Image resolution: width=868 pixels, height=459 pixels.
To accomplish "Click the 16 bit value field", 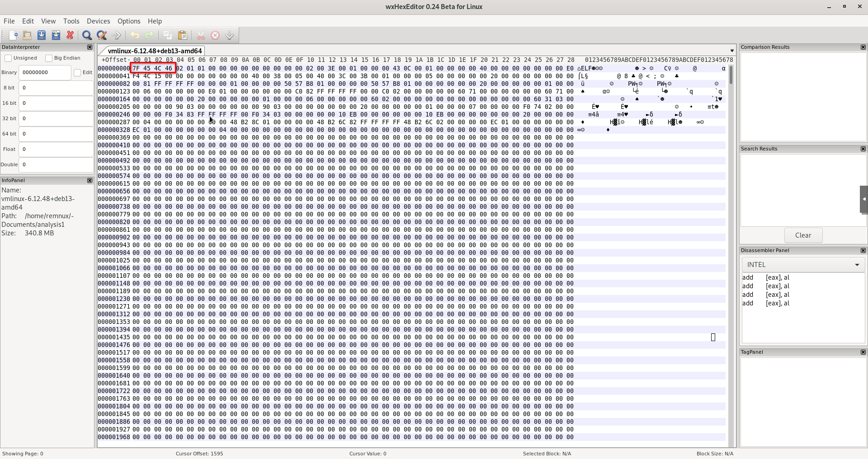I will (x=56, y=103).
